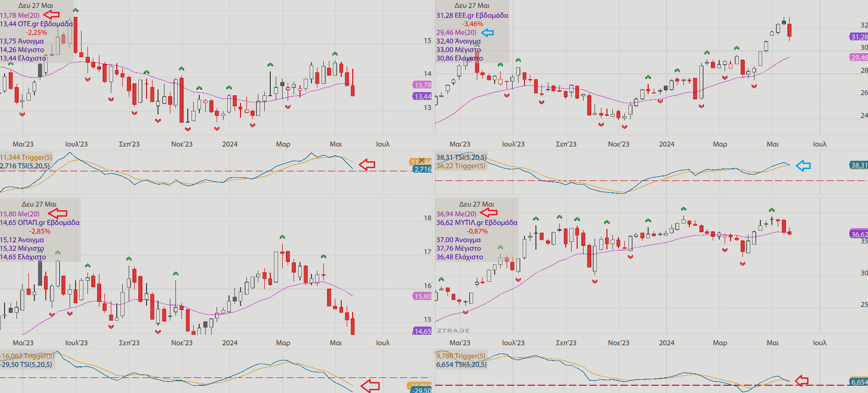Click the '37,00 Άνοιγμα' open price

click(x=459, y=240)
